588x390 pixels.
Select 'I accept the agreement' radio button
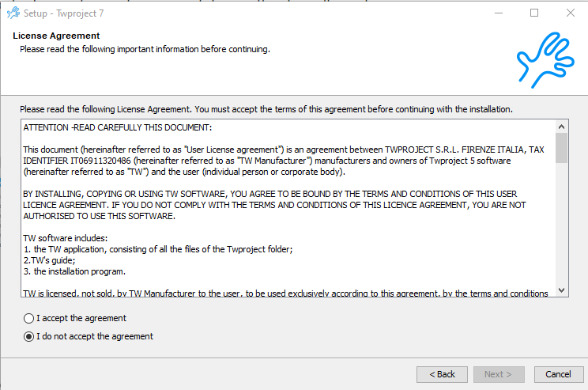pos(29,318)
